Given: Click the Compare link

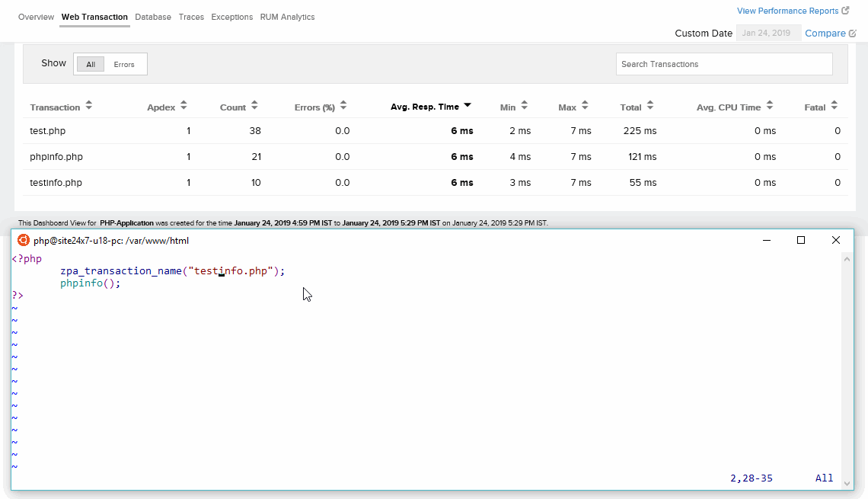Looking at the screenshot, I should click(x=825, y=33).
